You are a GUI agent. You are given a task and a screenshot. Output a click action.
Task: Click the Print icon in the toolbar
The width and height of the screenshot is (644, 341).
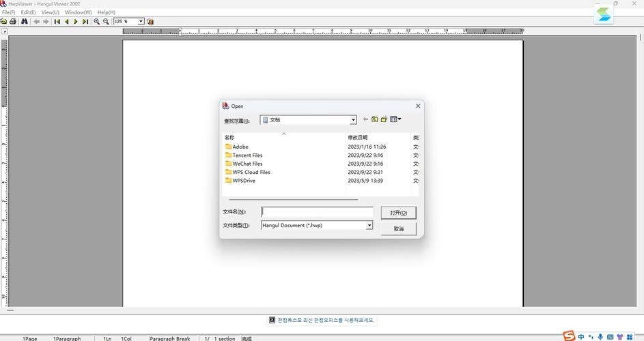tap(13, 22)
